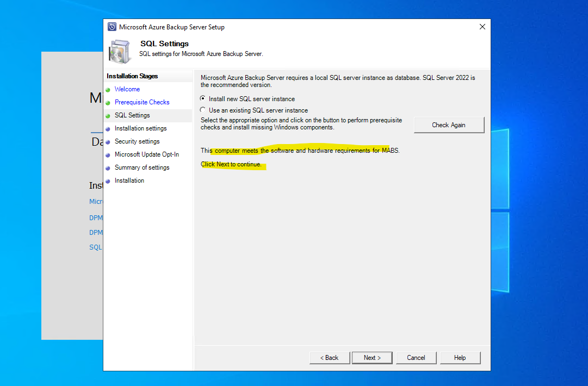Click the blue bullet beside Summary of settings

(x=108, y=168)
